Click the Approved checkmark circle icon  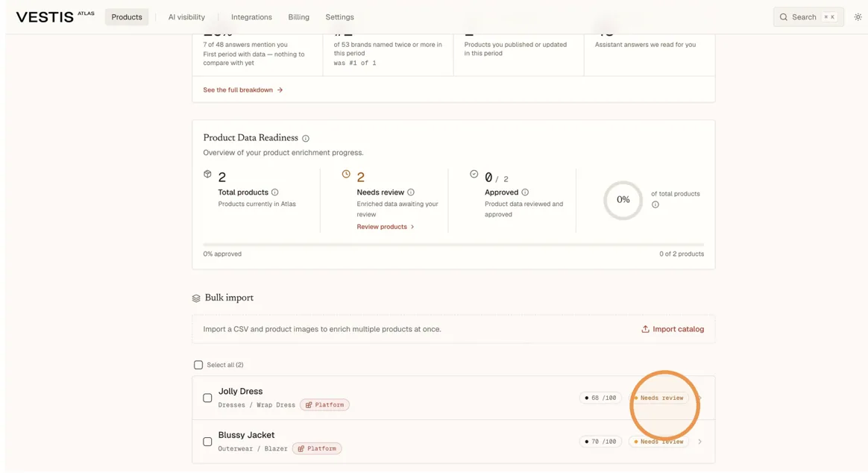(x=474, y=174)
